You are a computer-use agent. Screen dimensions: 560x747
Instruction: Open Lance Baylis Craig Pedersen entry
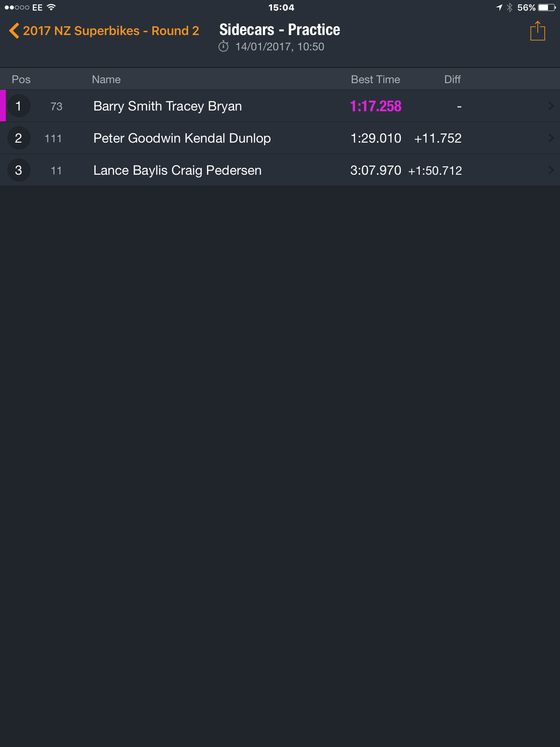click(x=280, y=170)
